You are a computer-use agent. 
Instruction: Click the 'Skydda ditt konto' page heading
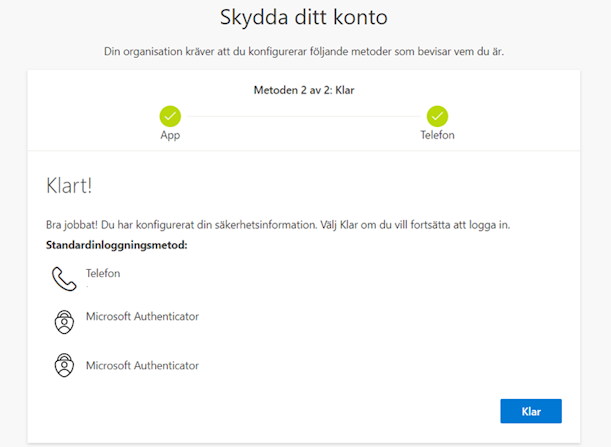[304, 17]
